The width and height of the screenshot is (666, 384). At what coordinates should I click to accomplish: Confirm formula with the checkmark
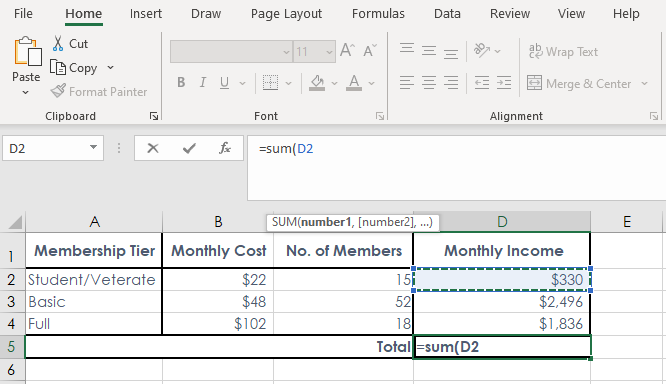tap(189, 148)
